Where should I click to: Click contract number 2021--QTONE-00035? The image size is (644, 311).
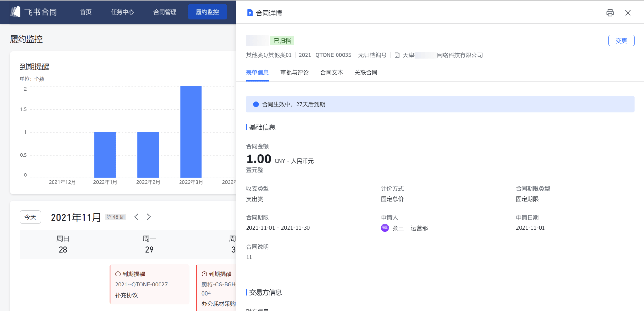tap(325, 55)
